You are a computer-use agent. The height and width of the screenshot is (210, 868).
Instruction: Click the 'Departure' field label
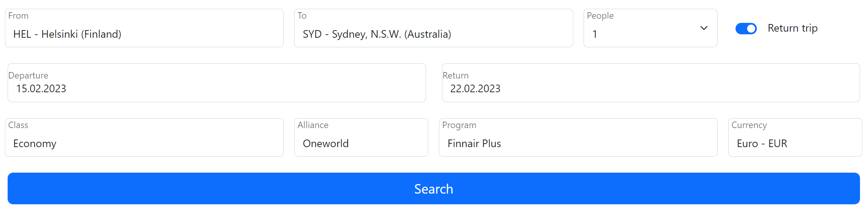point(28,75)
